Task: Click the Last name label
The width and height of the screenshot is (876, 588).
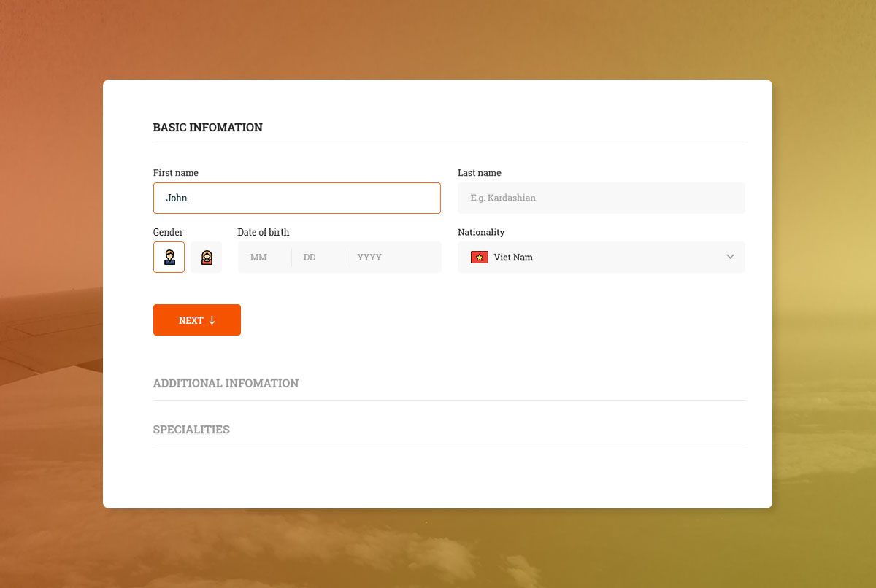Action: pyautogui.click(x=480, y=173)
